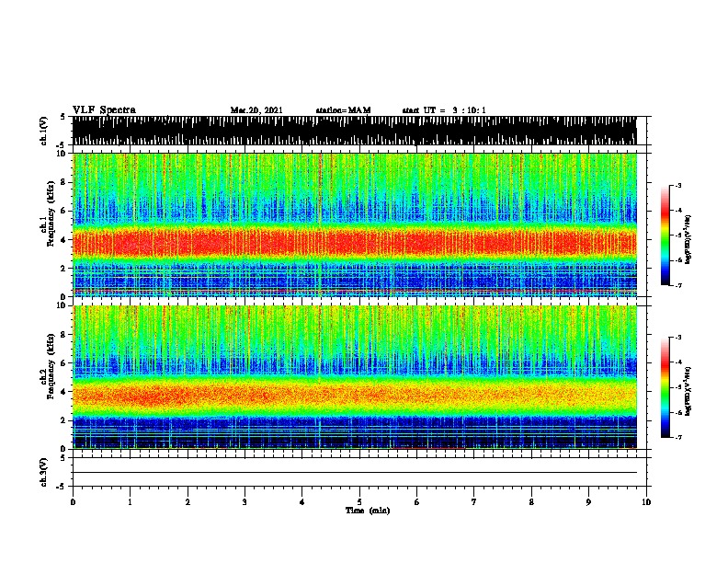Click the "Time (min)" axis label

368,511
